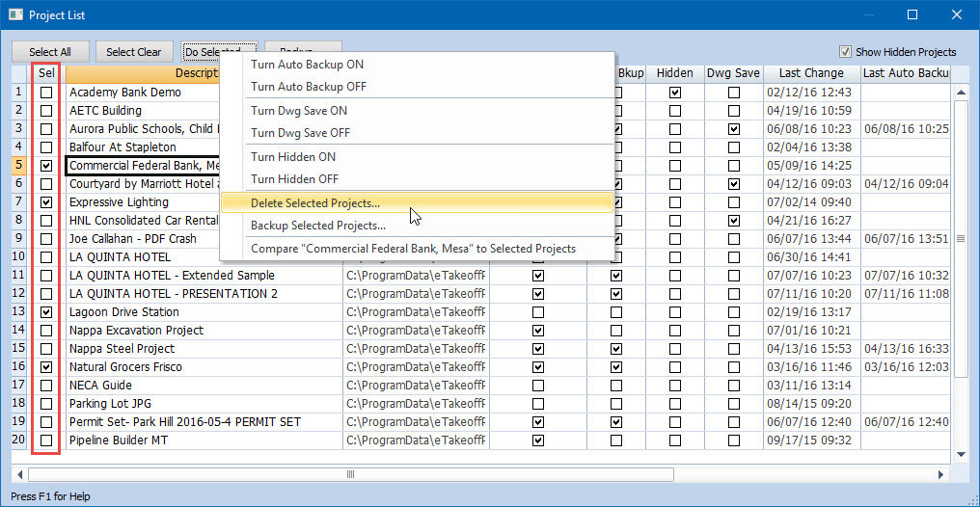This screenshot has height=507, width=980.
Task: Click the Hidden column header
Action: point(675,73)
